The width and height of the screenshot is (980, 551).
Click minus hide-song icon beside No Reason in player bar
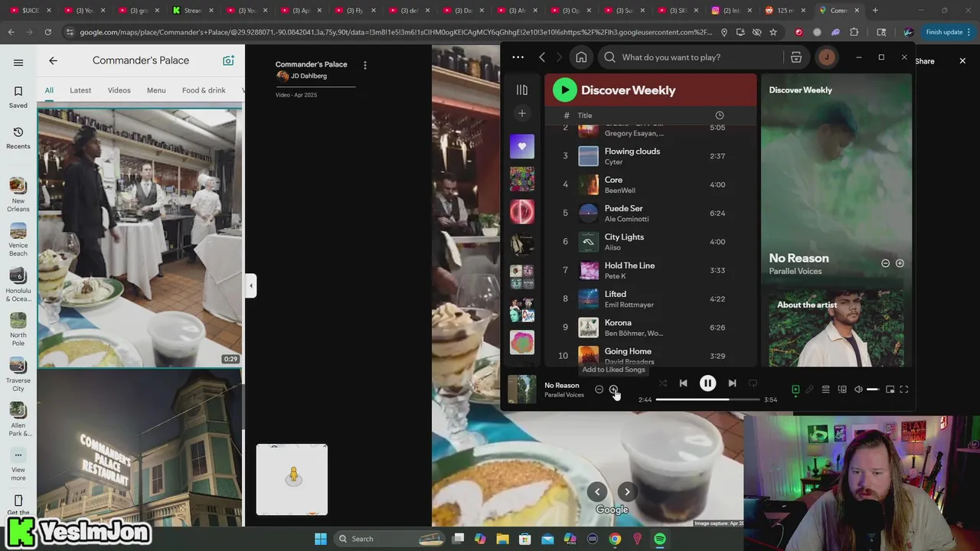pos(599,390)
